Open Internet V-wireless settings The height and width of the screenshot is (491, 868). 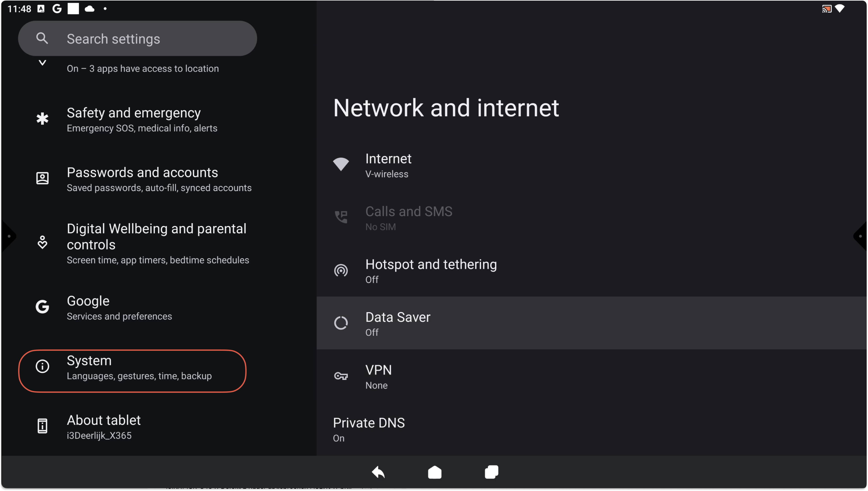click(x=388, y=165)
